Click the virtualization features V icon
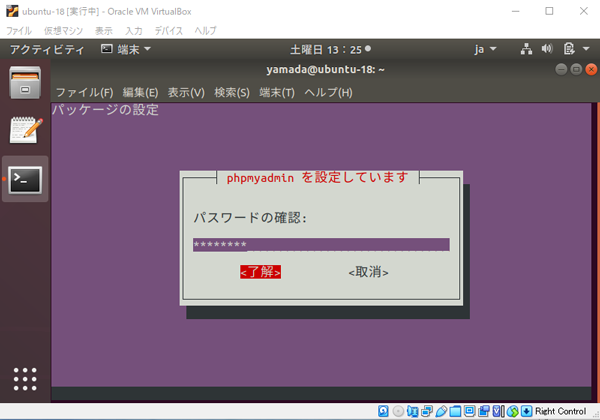The image size is (600, 420). pyautogui.click(x=498, y=411)
